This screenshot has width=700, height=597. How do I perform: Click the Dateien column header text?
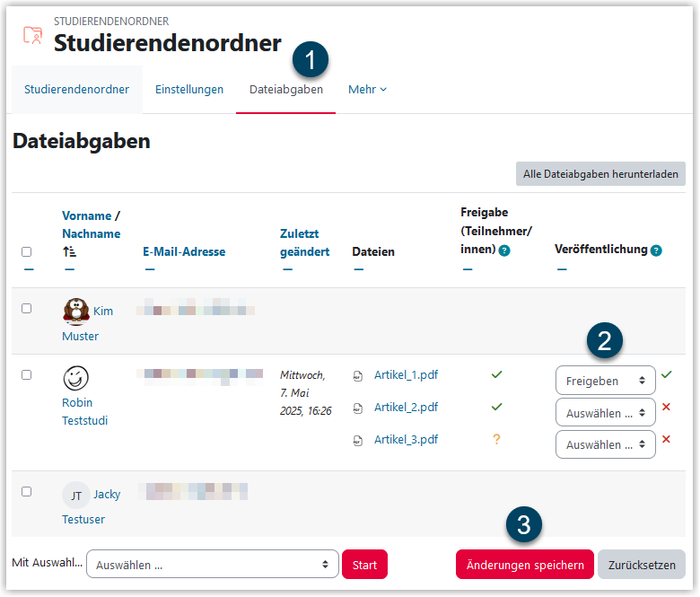click(373, 252)
